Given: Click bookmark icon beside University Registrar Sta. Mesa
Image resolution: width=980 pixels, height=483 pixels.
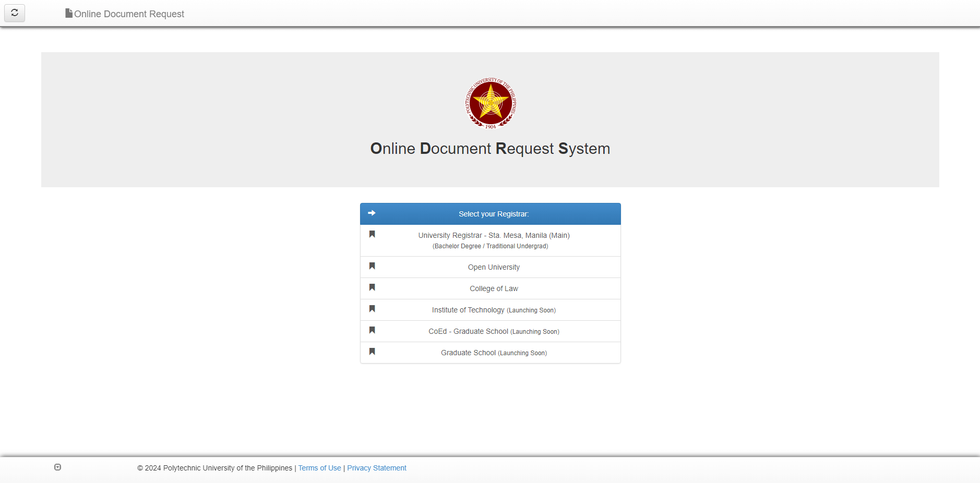Looking at the screenshot, I should [x=372, y=234].
